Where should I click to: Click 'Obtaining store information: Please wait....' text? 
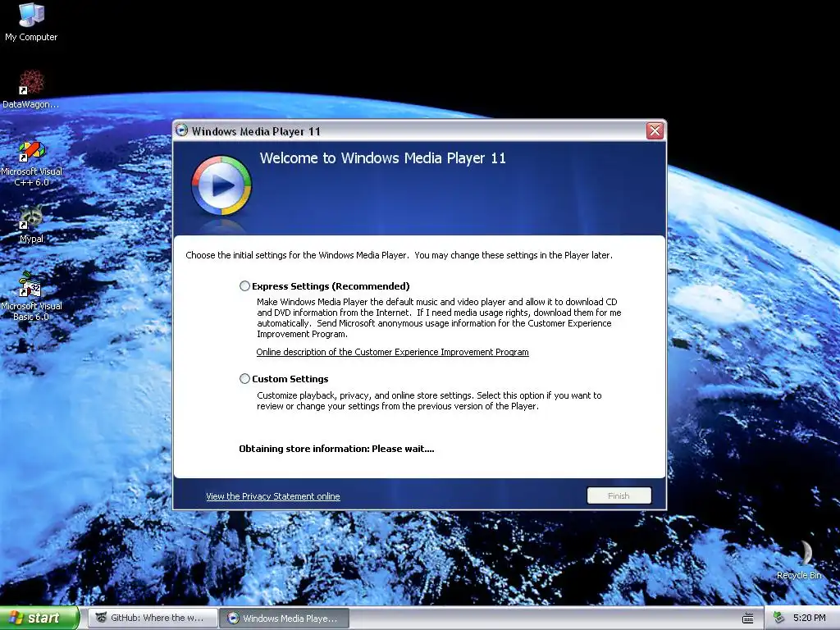[x=336, y=449]
